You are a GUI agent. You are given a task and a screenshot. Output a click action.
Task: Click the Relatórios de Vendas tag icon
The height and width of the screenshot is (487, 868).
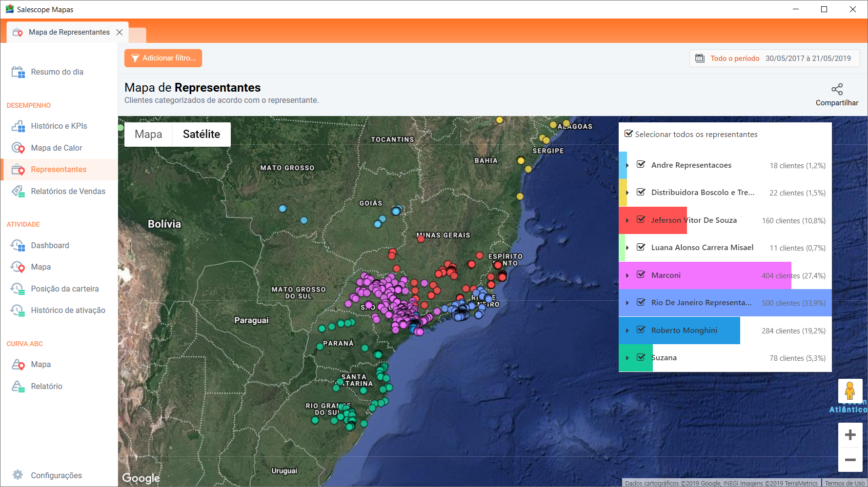tap(18, 191)
